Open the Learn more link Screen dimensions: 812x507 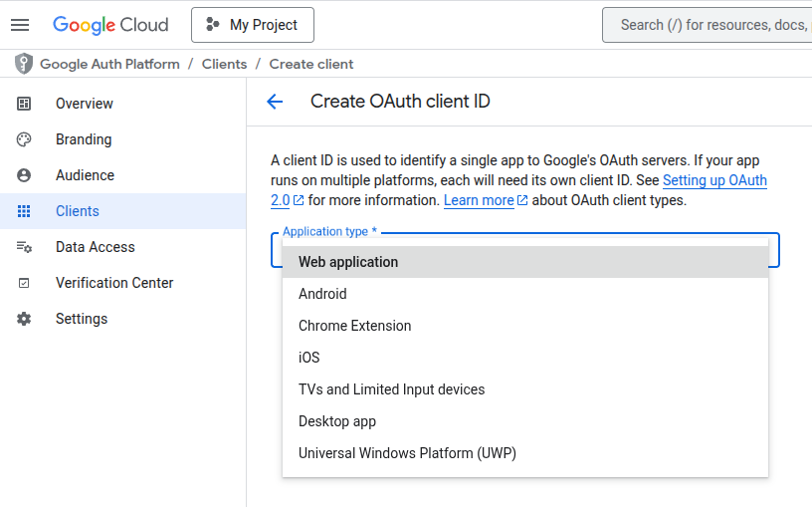479,200
